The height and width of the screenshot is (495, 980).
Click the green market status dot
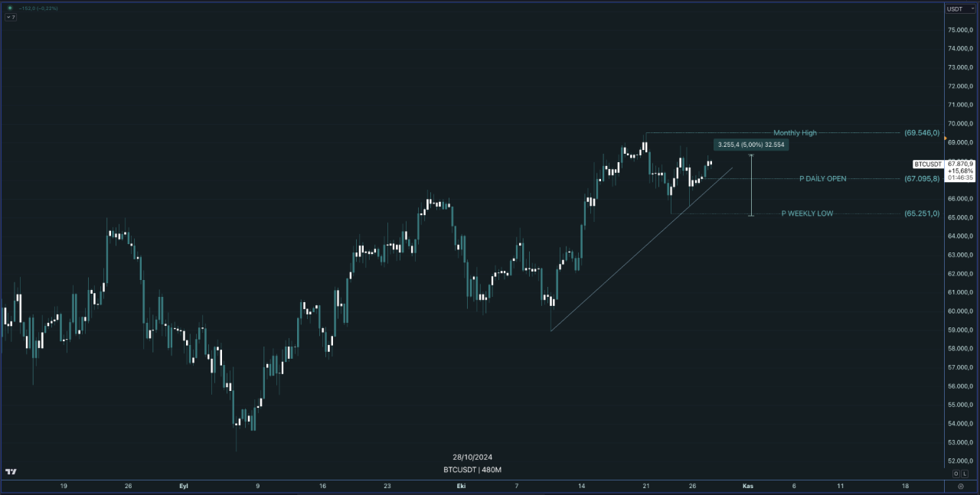10,8
